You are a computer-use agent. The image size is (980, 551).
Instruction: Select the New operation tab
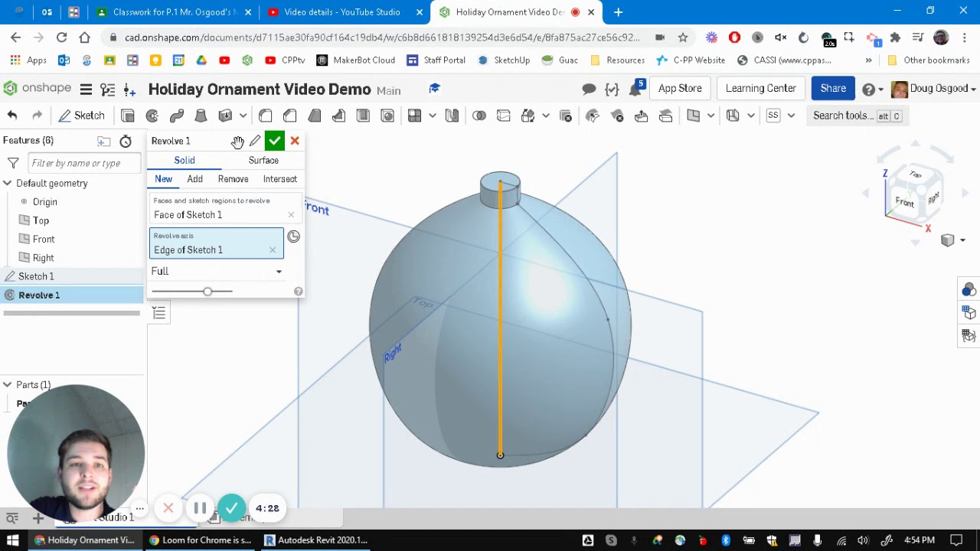click(x=164, y=179)
